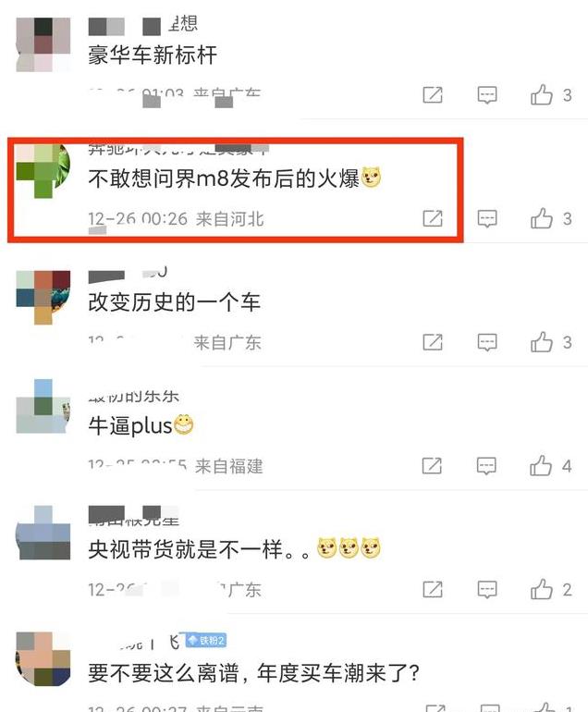Viewport: 588px width, 712px height.
Task: Tap the 铁粉2 badge
Action: point(206,640)
